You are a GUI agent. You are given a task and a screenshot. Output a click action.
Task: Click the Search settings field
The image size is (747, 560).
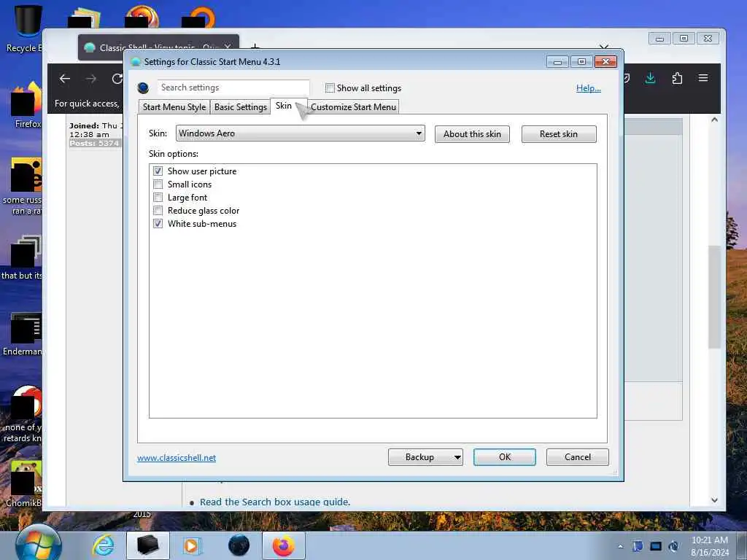pyautogui.click(x=233, y=87)
